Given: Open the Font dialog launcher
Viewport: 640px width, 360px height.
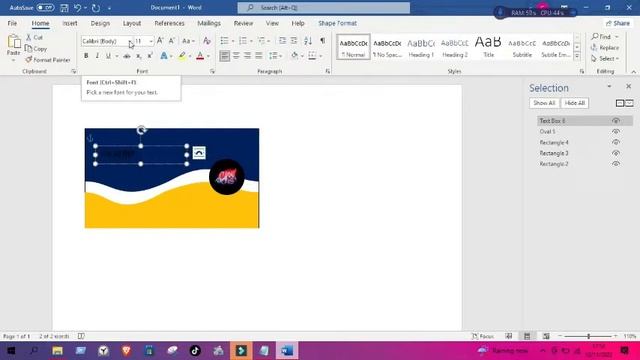Looking at the screenshot, I should coord(212,71).
